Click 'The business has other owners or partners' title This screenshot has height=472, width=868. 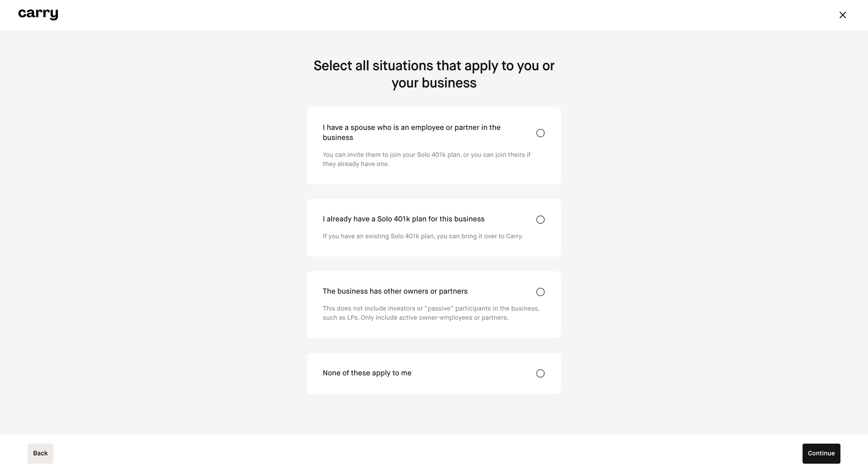tap(395, 291)
